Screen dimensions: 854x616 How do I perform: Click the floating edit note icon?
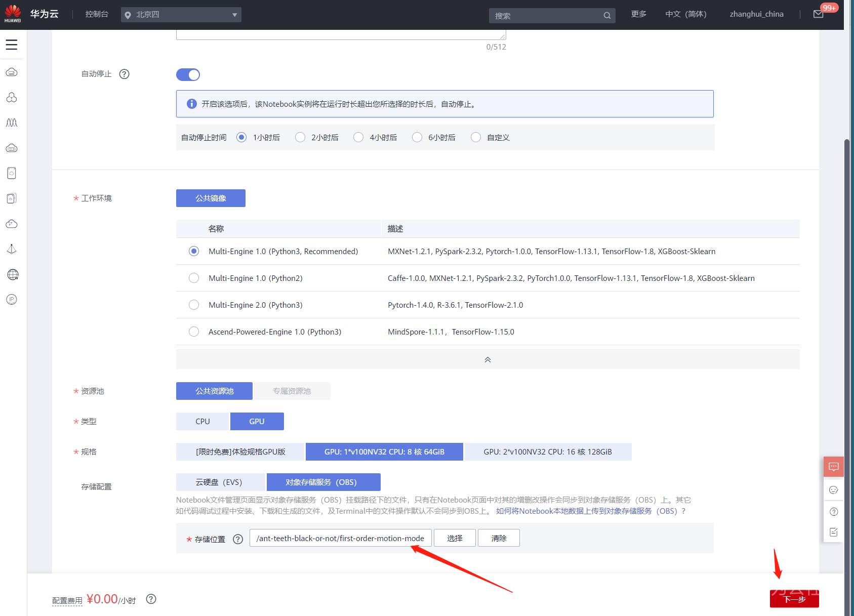pos(834,532)
